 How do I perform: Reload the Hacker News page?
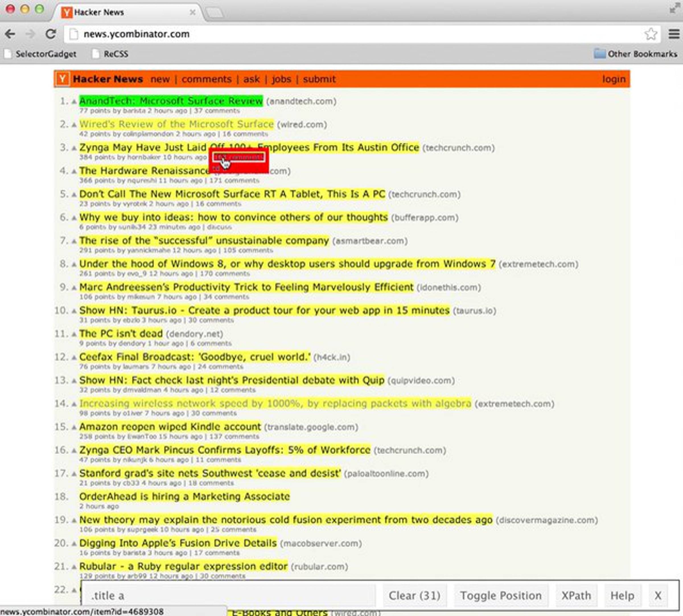[x=51, y=34]
